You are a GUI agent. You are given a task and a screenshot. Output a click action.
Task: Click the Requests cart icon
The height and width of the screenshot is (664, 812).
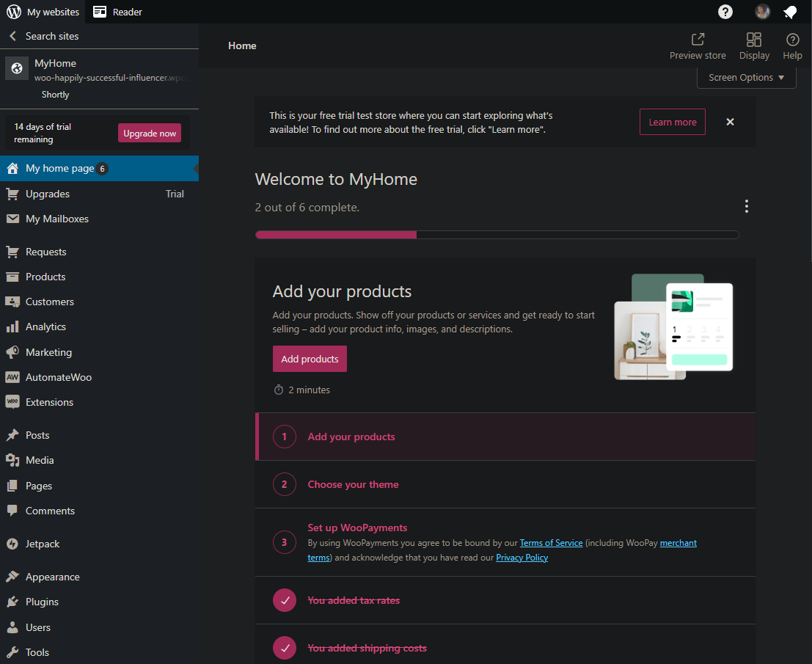tap(12, 252)
